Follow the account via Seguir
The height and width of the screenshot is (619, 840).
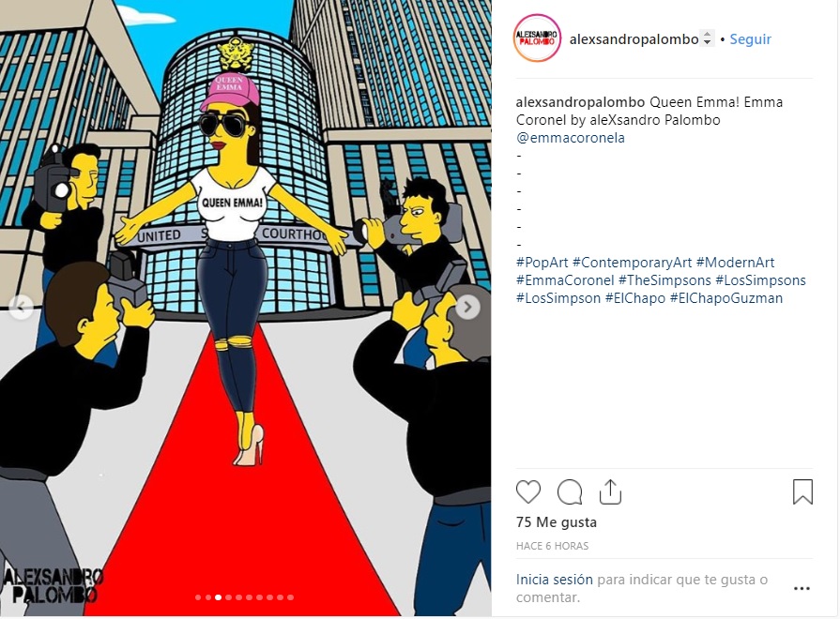(x=750, y=39)
